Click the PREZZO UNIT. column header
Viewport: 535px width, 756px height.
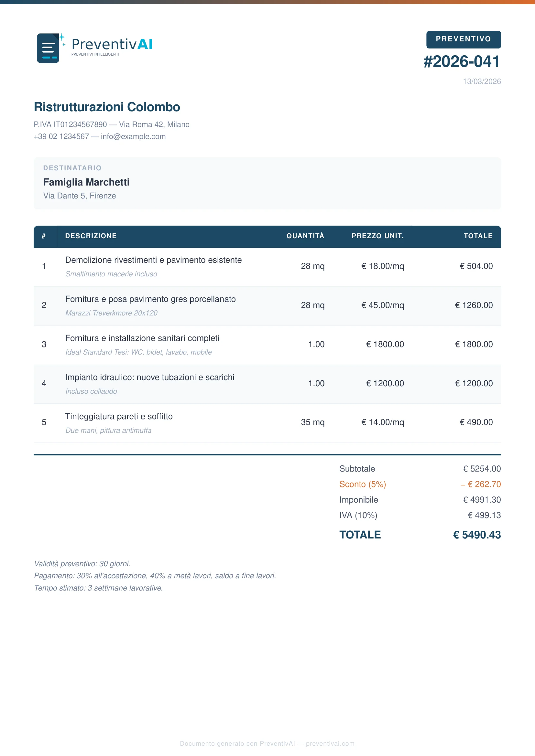[x=377, y=236]
